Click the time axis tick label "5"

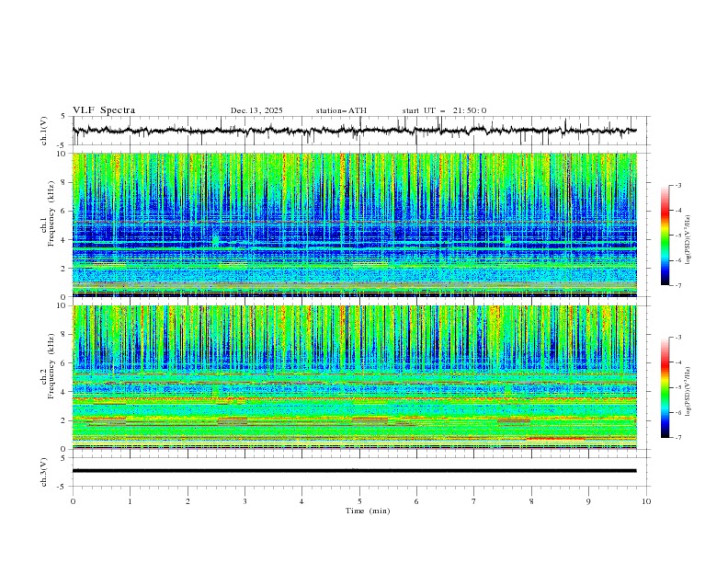click(359, 501)
